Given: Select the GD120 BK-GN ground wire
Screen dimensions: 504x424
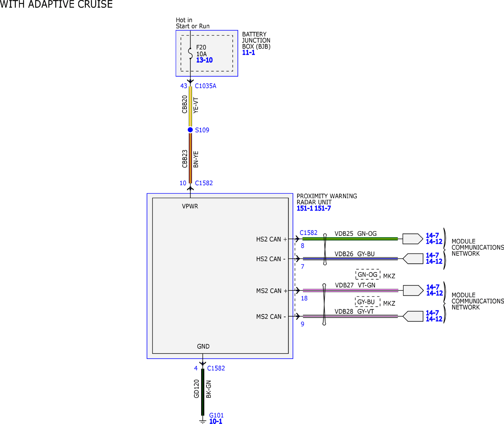Looking at the screenshot, I should [203, 392].
